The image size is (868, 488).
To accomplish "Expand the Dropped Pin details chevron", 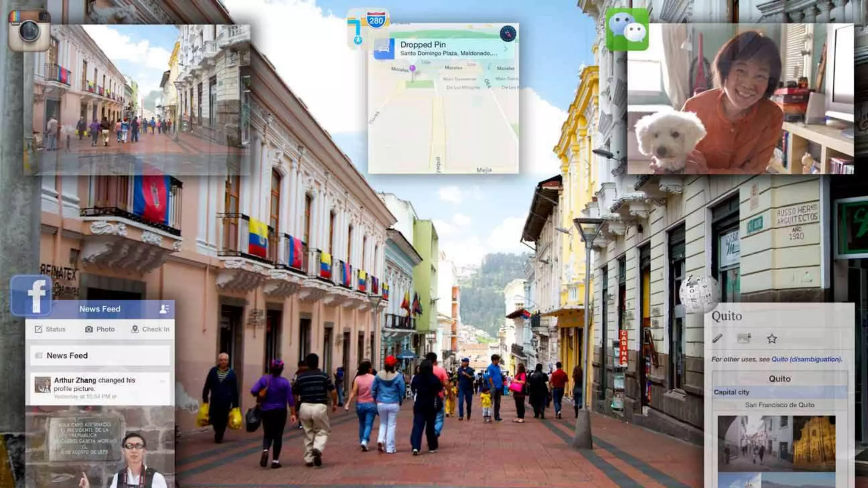I will click(506, 49).
